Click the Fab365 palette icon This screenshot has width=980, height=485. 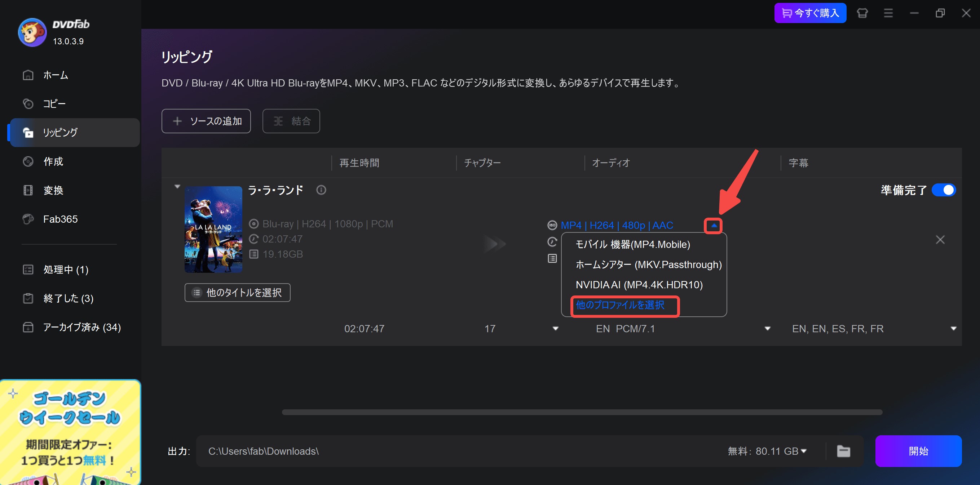(28, 219)
